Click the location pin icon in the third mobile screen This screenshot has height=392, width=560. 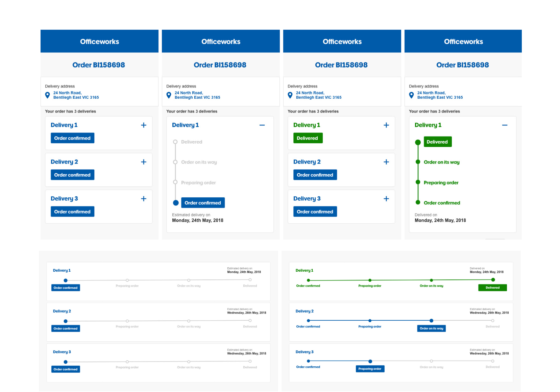click(290, 95)
